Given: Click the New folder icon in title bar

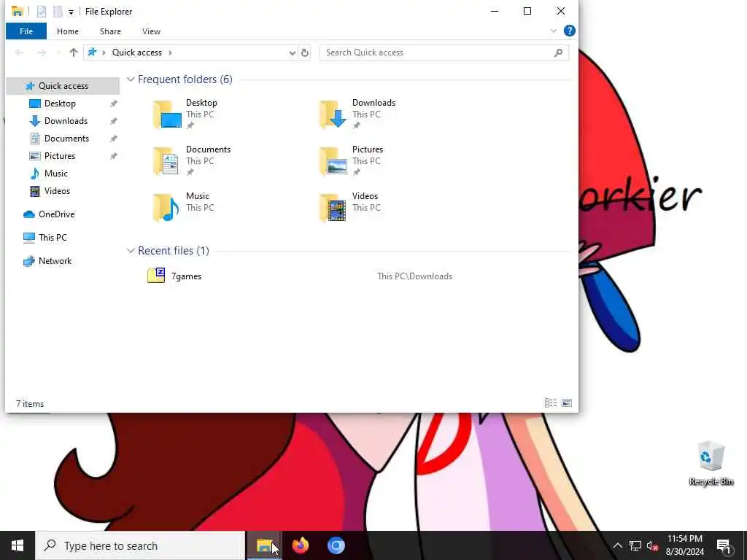Looking at the screenshot, I should coord(58,12).
